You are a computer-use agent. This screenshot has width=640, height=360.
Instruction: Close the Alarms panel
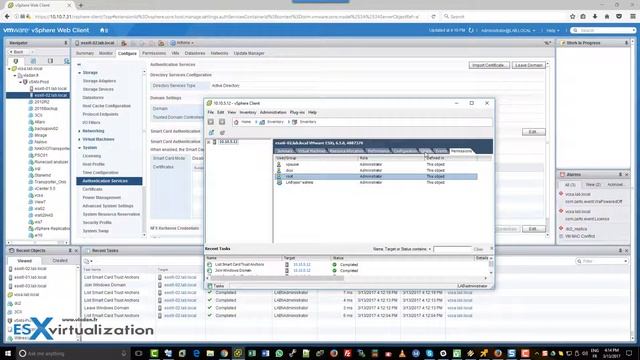[627, 174]
